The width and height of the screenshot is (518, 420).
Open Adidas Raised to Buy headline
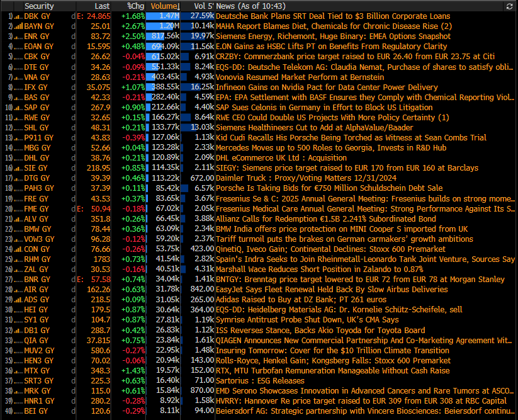coord(301,300)
